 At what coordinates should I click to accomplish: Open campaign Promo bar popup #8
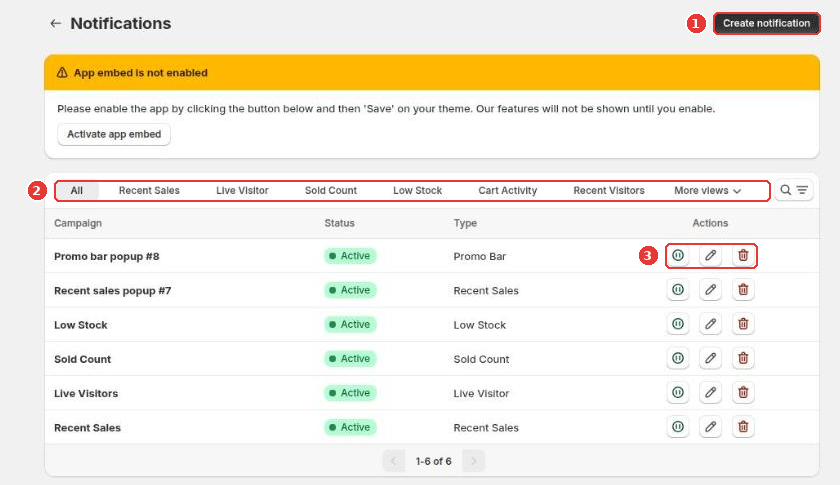coord(107,257)
